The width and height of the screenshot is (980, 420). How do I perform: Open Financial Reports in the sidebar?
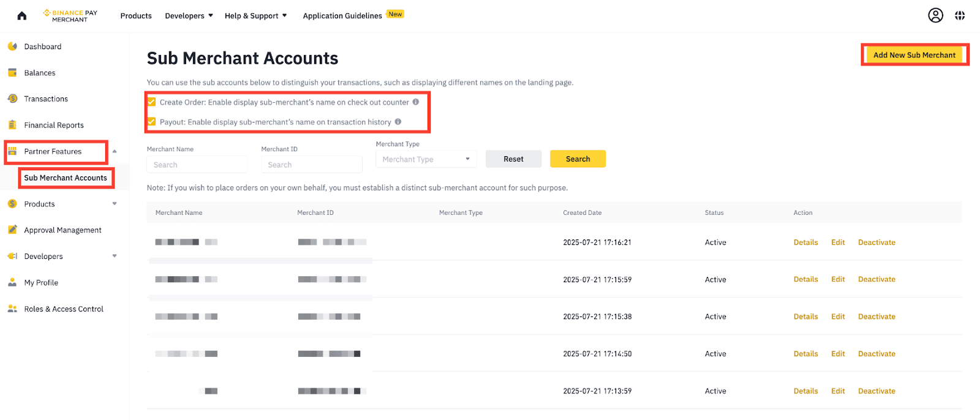(x=54, y=125)
